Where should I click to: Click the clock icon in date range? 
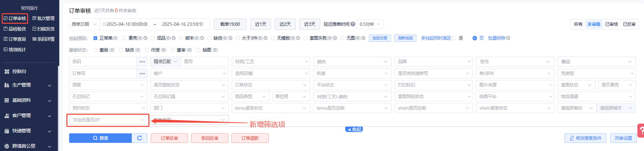click(x=104, y=24)
